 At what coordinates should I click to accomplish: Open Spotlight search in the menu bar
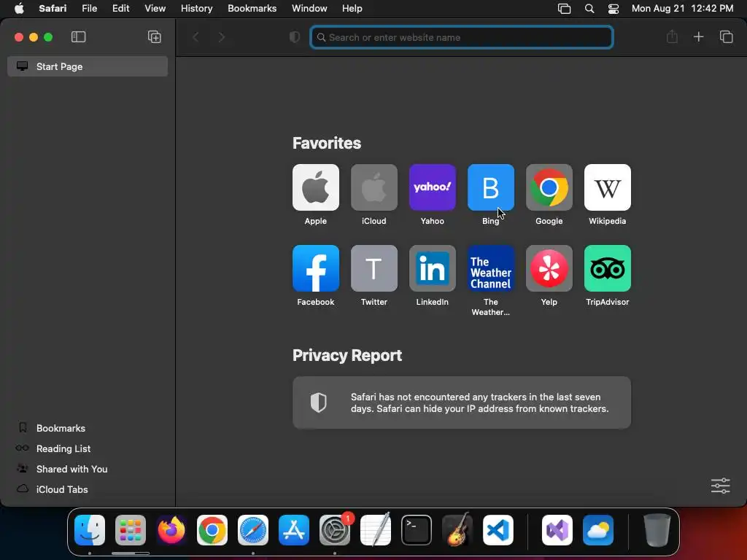tap(589, 9)
